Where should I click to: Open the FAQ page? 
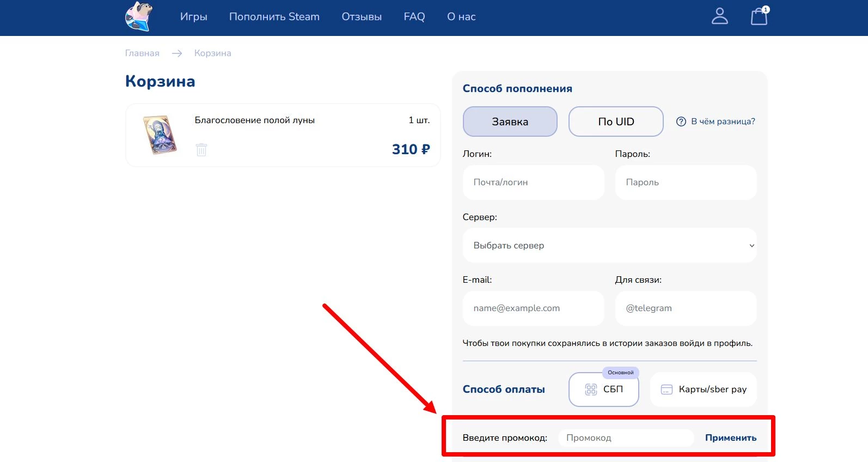point(414,17)
